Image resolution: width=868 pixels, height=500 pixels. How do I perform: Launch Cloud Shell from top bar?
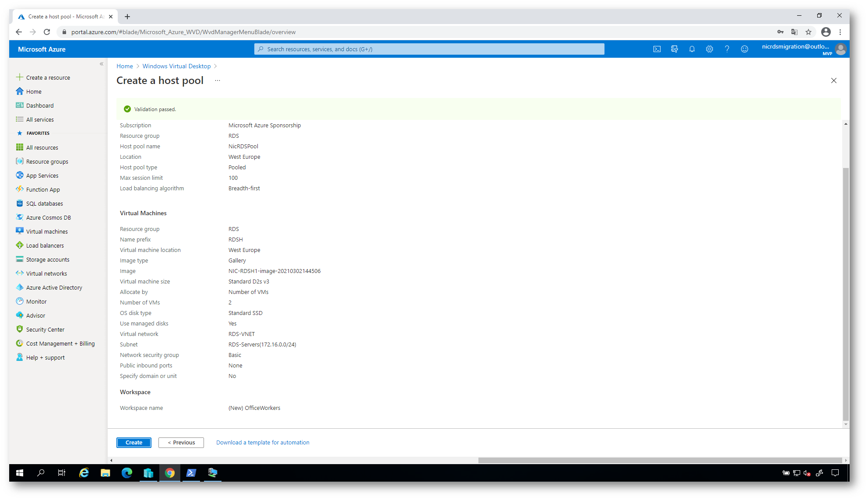(x=657, y=49)
